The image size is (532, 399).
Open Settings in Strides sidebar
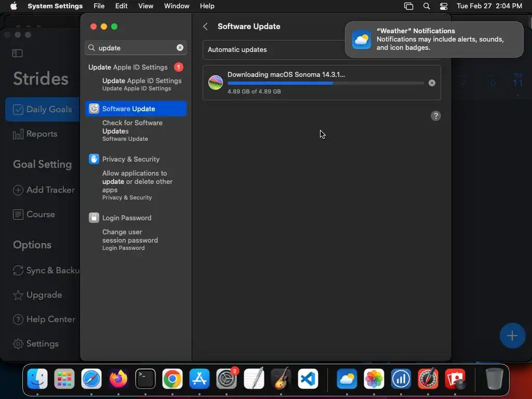36,344
